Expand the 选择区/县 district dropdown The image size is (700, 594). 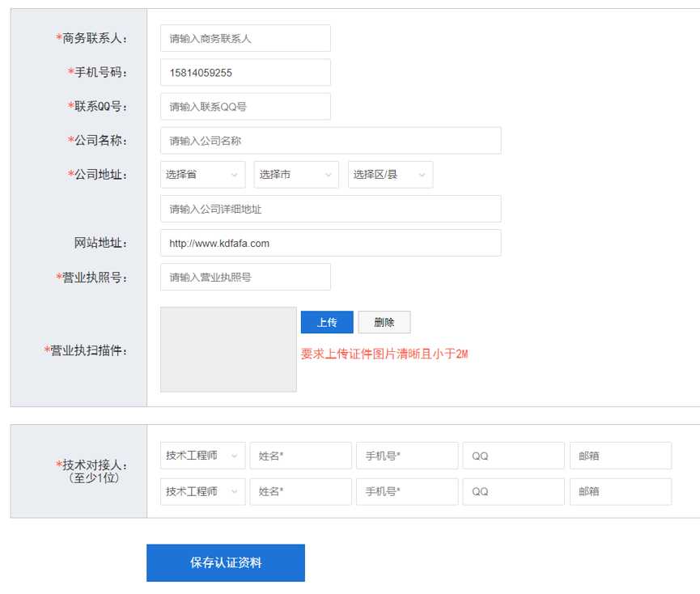click(389, 174)
